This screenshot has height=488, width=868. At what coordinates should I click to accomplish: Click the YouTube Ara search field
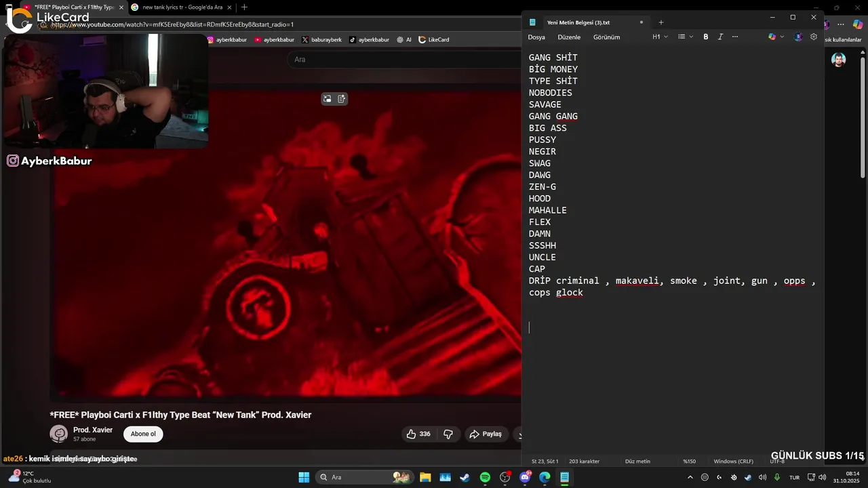(405, 60)
